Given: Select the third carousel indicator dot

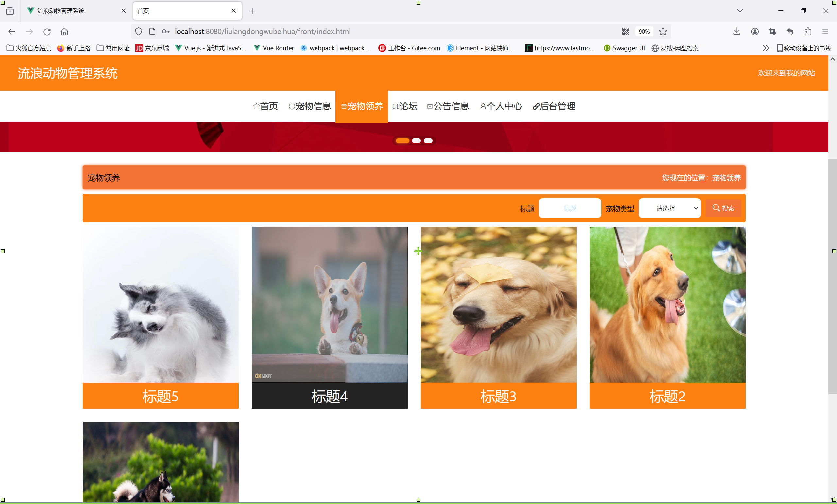Looking at the screenshot, I should pos(428,141).
